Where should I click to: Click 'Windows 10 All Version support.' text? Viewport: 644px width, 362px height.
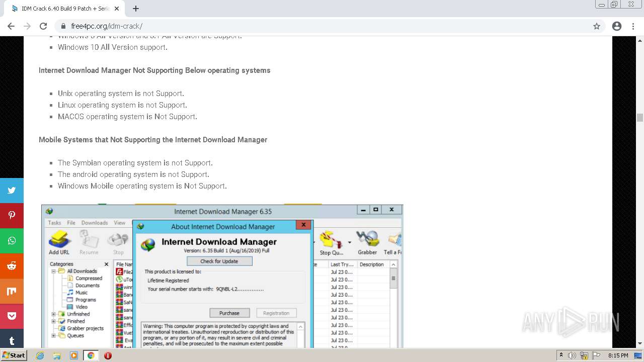[113, 47]
